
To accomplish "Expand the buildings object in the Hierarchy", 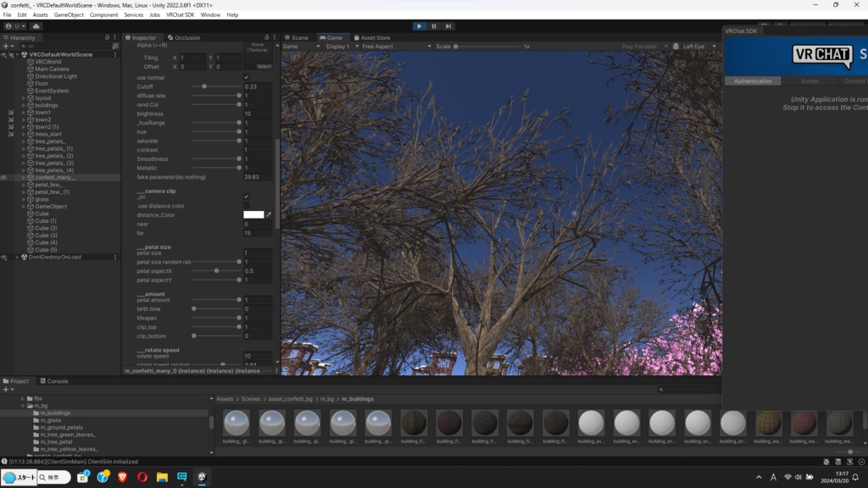I will pos(24,105).
